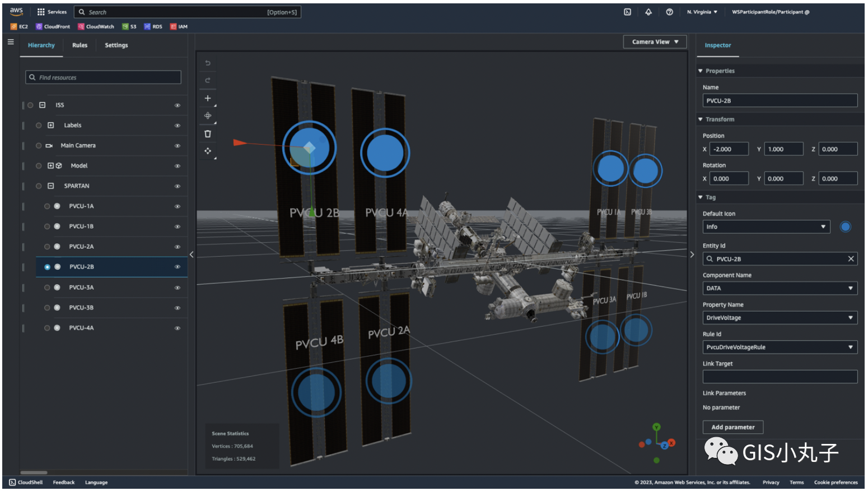The image size is (868, 491).
Task: Collapse the ISS tree node
Action: (42, 105)
